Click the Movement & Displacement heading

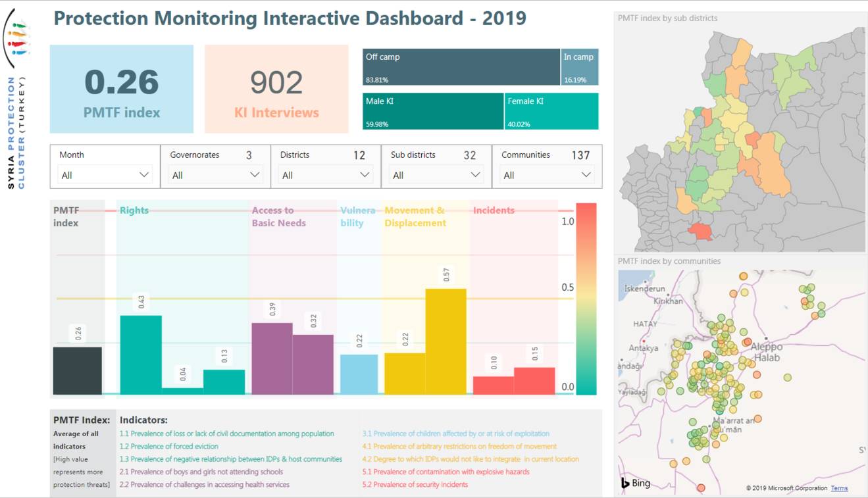(415, 216)
